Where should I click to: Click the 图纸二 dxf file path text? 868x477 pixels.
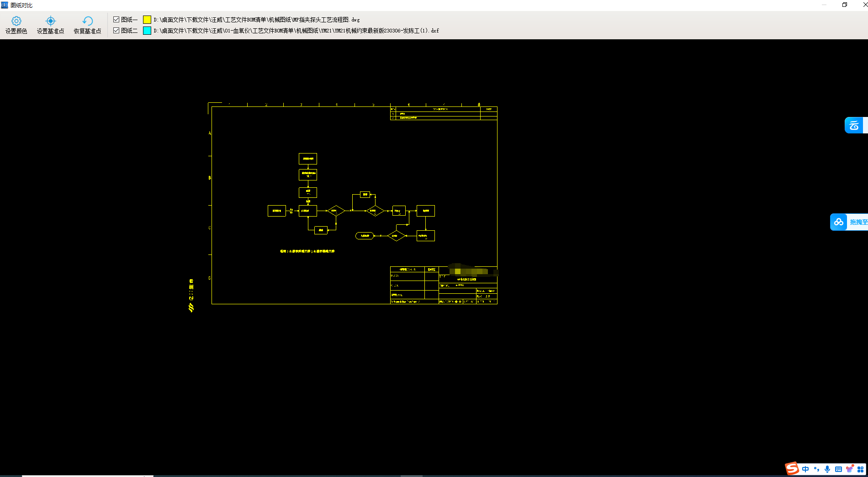[296, 31]
